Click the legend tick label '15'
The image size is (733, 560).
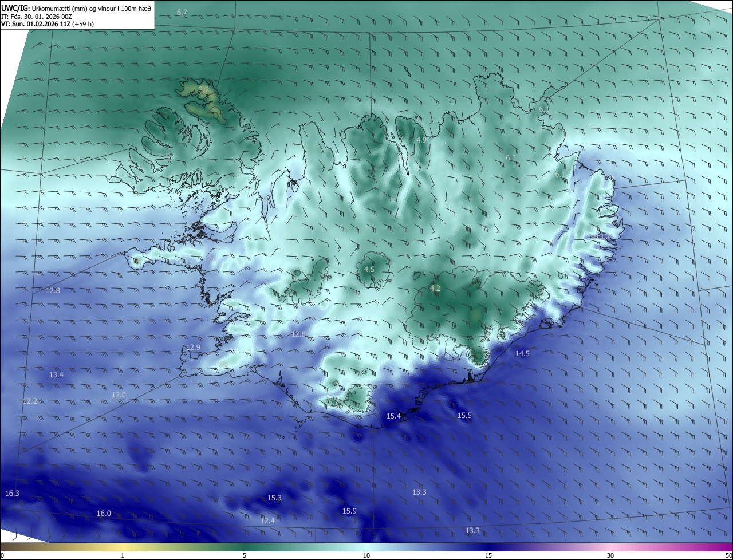(x=488, y=555)
